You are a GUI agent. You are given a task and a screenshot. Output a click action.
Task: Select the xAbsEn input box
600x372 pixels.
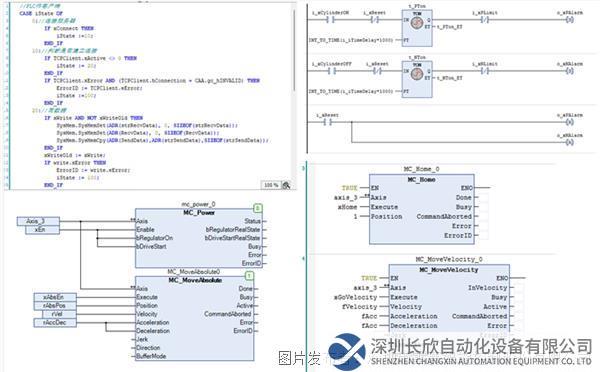click(x=55, y=297)
